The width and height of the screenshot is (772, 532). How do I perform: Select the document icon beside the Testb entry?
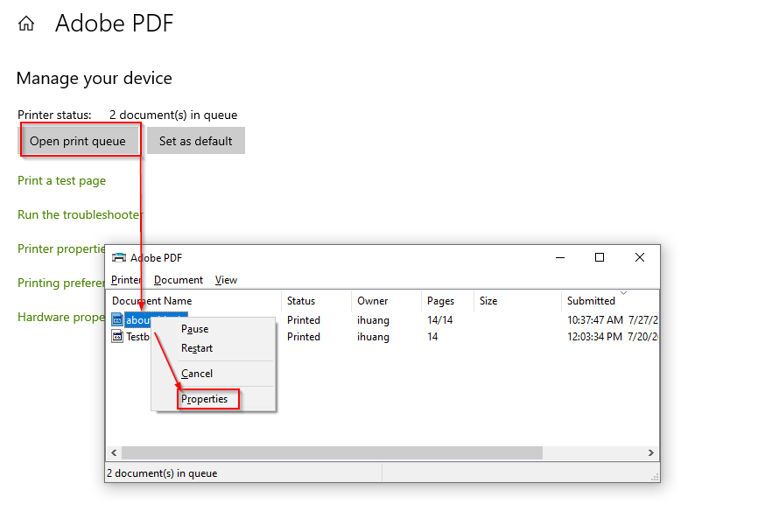[119, 337]
